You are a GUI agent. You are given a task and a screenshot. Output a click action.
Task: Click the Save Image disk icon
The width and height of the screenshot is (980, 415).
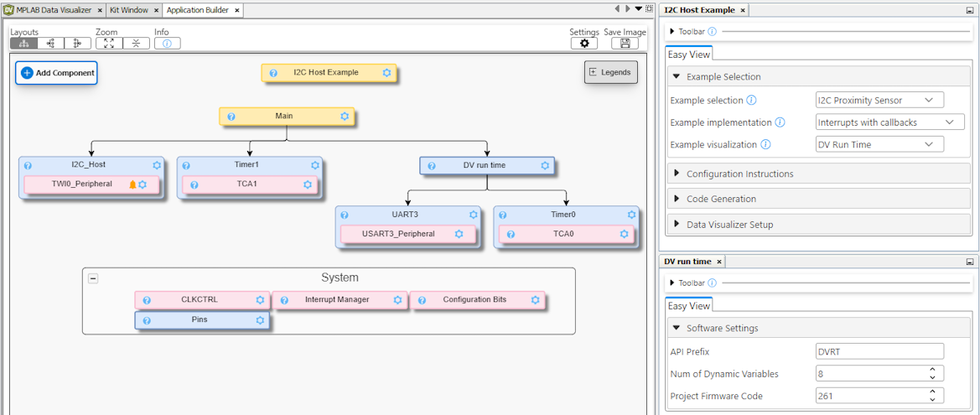click(625, 44)
